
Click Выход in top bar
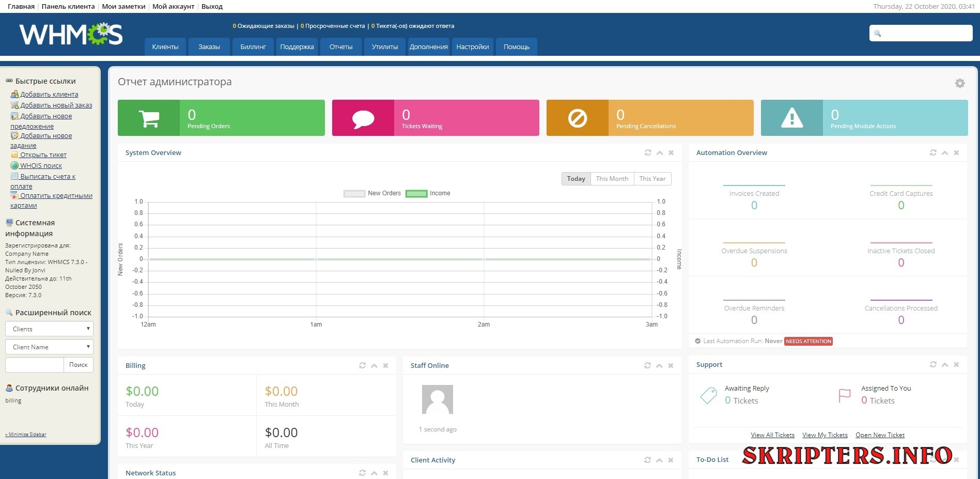click(x=212, y=7)
